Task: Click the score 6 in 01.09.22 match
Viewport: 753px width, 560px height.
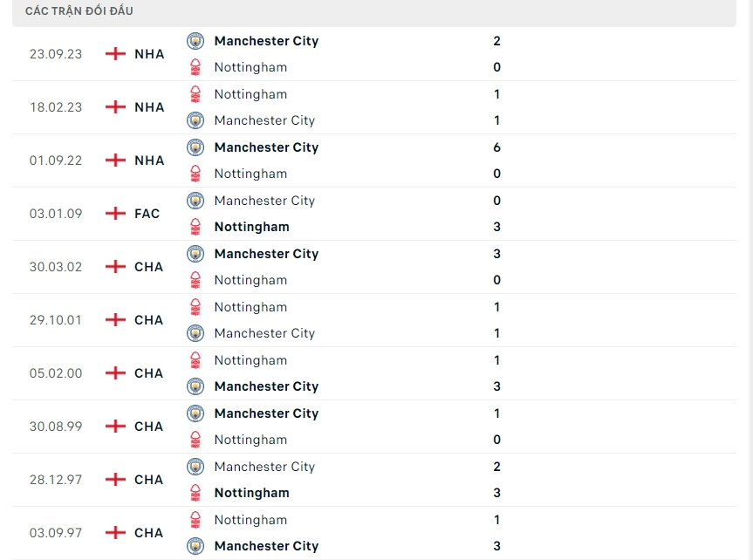Action: point(496,147)
